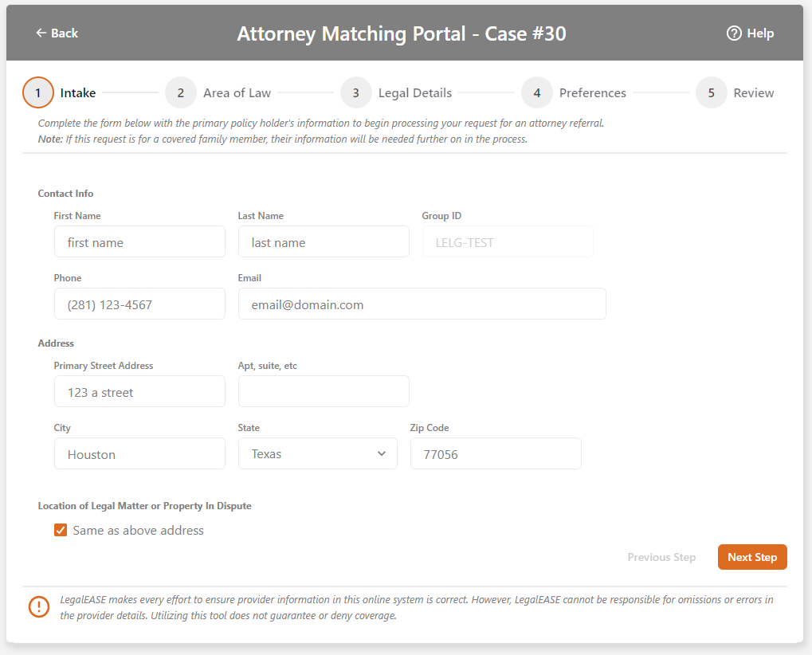Click into the Email input field

coord(422,304)
